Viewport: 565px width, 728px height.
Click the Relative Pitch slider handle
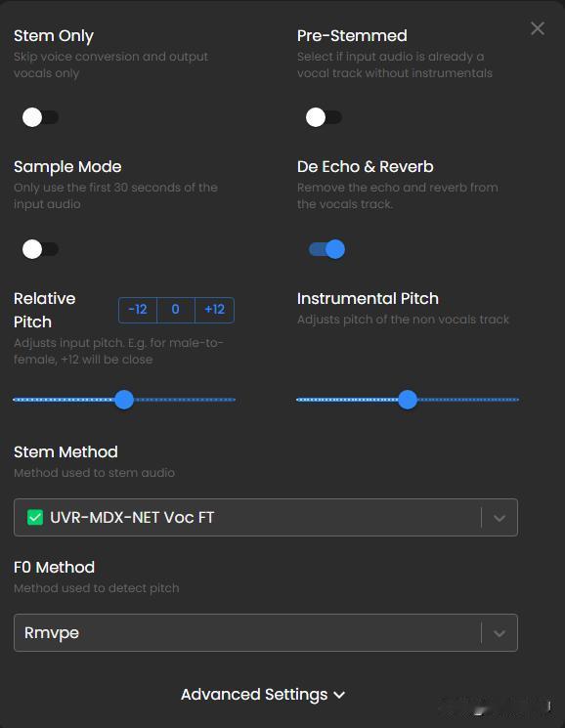pos(124,400)
